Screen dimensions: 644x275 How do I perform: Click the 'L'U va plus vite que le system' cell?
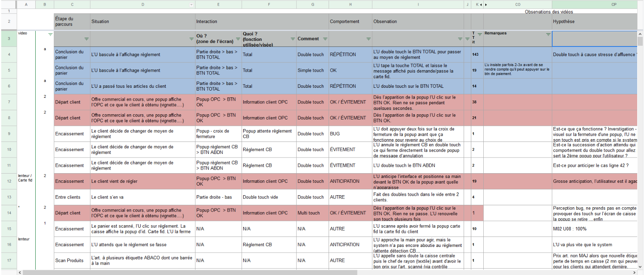coord(594,245)
